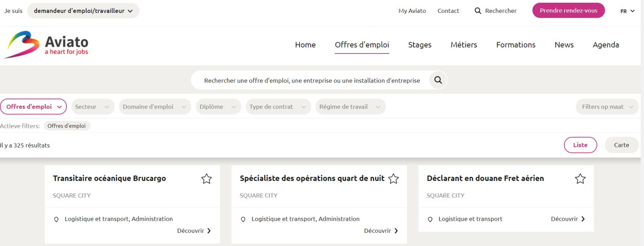This screenshot has width=644, height=246.
Task: Expand the Secteur filter
Action: pyautogui.click(x=93, y=107)
